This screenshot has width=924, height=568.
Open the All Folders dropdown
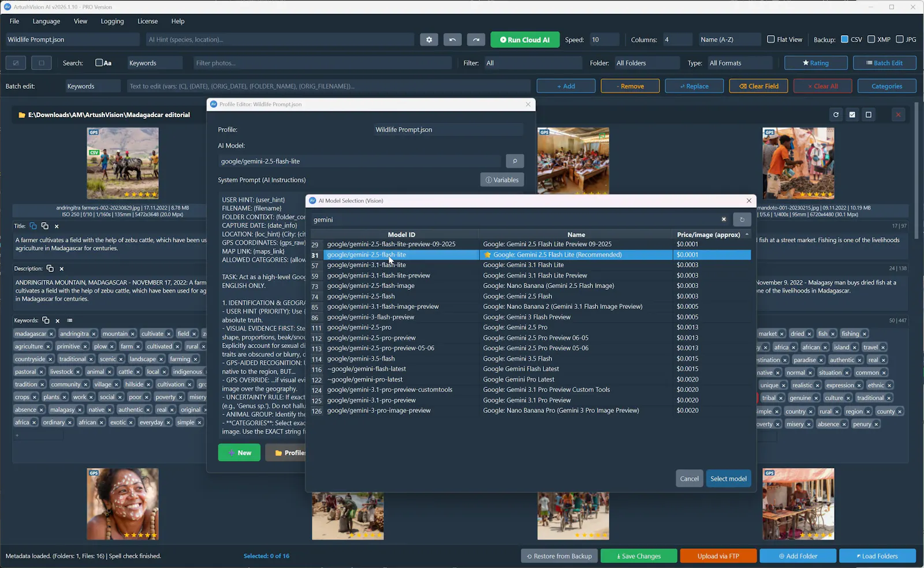click(647, 63)
